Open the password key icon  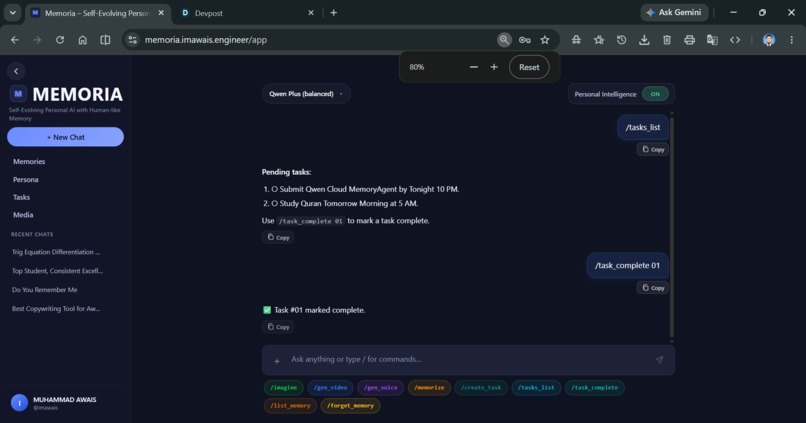[524, 40]
